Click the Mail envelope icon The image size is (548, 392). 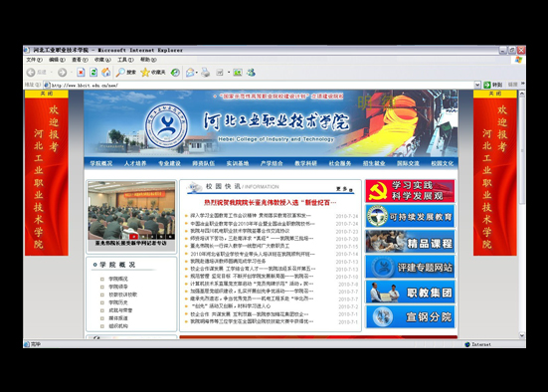(x=190, y=73)
